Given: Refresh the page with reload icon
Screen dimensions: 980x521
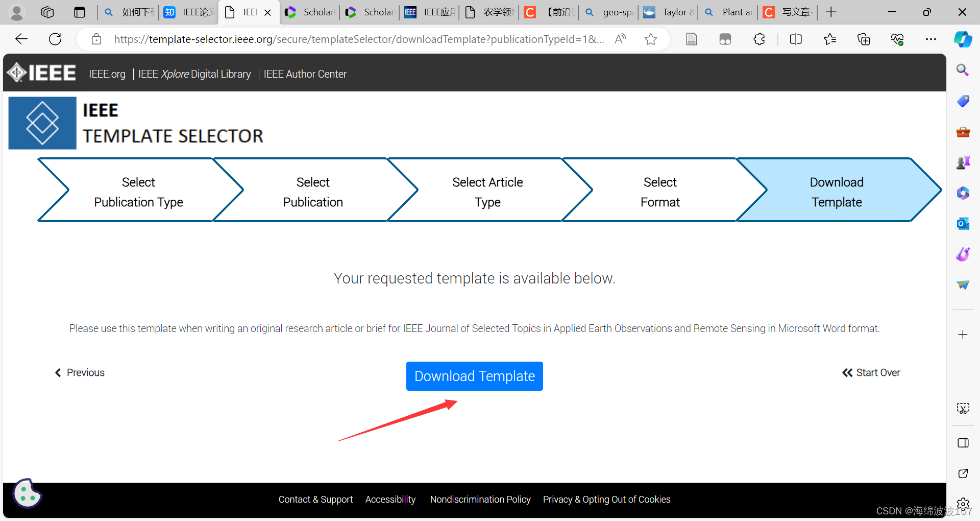Looking at the screenshot, I should click(x=55, y=39).
